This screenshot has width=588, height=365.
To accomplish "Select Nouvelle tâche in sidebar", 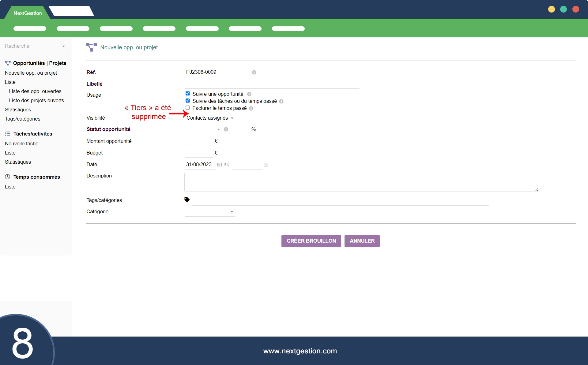I will [21, 143].
